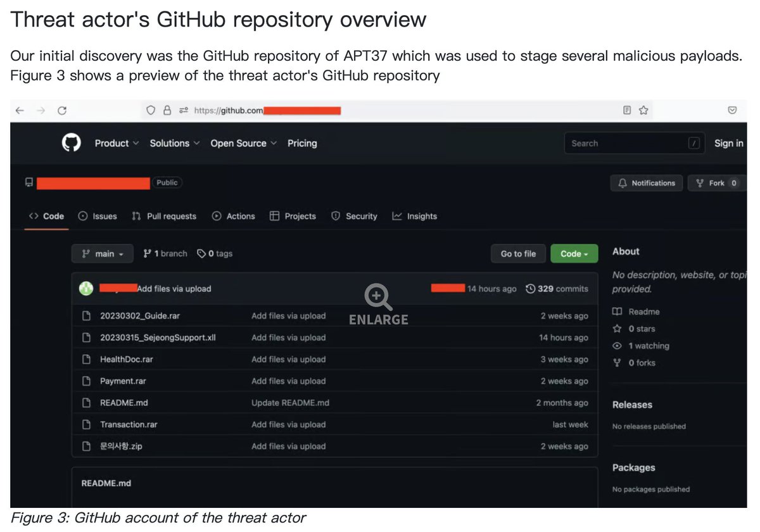Image resolution: width=760 pixels, height=532 pixels.
Task: Click the Pocket save icon
Action: pos(732,110)
